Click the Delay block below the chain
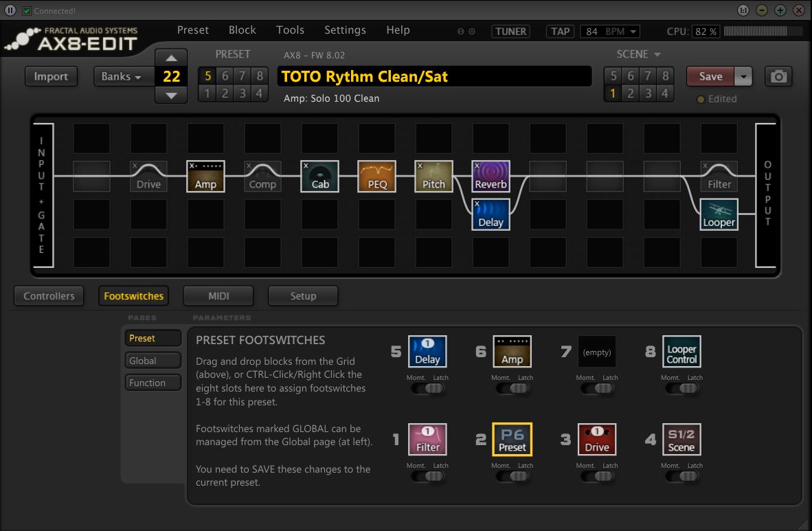 coord(490,214)
